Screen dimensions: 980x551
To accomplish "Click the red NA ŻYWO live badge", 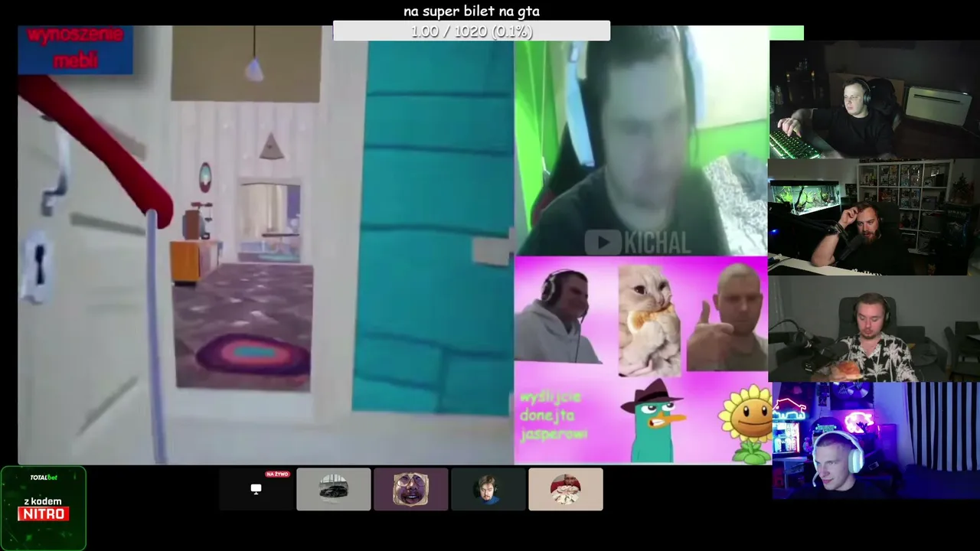I will coord(277,474).
